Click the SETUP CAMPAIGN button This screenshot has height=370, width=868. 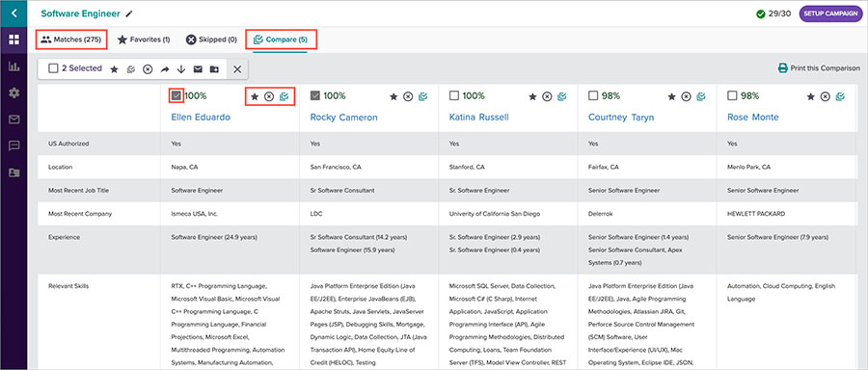[x=831, y=13]
